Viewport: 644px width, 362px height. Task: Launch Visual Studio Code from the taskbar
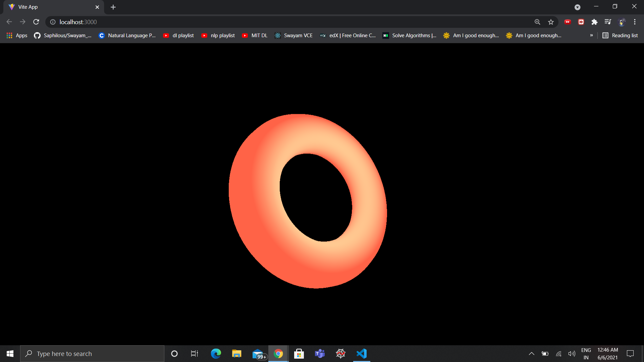pos(361,354)
